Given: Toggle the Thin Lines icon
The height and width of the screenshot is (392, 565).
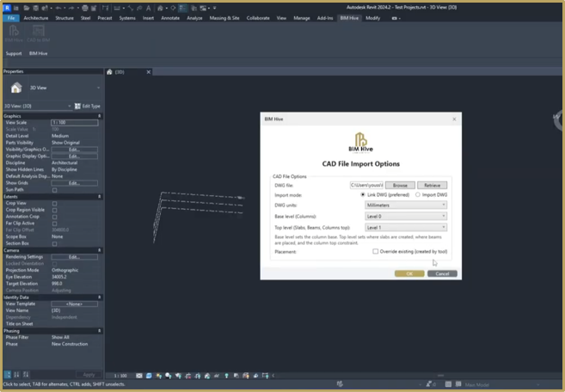Looking at the screenshot, I should 183,8.
